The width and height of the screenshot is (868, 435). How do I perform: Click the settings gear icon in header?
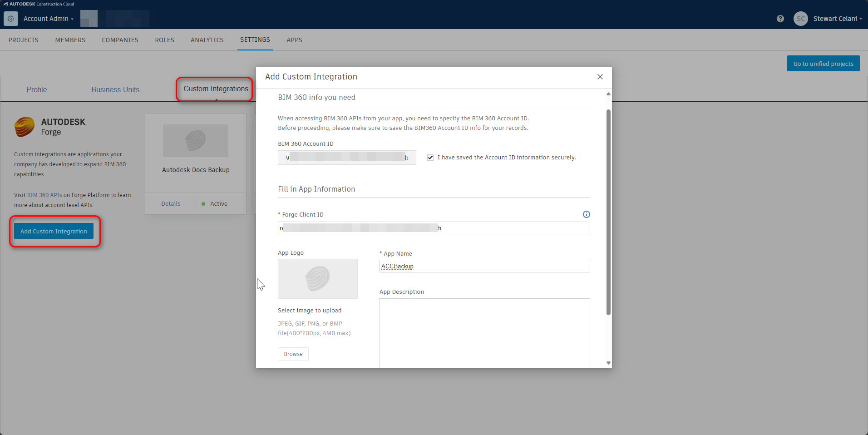pyautogui.click(x=11, y=19)
